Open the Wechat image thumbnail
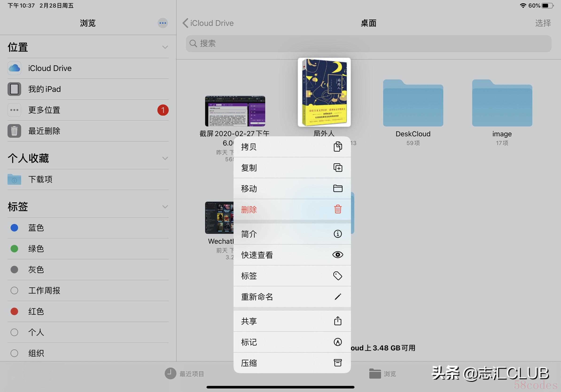This screenshot has height=392, width=561. (219, 218)
